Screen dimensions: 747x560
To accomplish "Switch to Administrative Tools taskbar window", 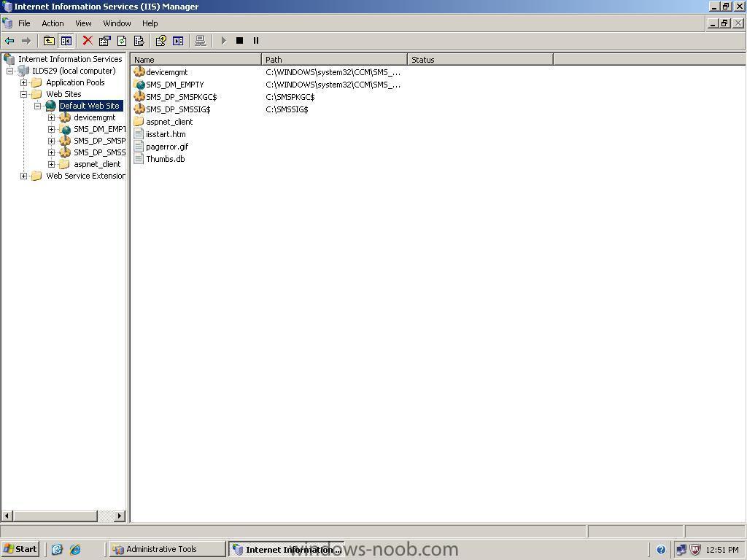I will pyautogui.click(x=167, y=549).
